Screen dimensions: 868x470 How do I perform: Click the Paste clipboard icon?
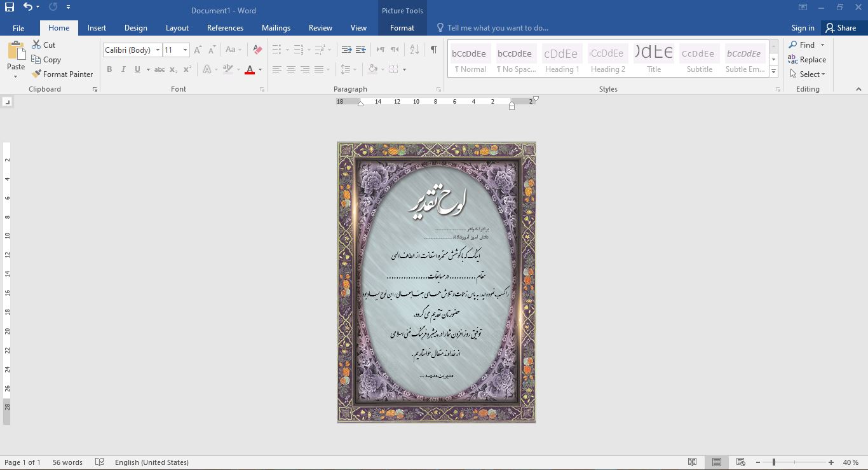pyautogui.click(x=16, y=50)
